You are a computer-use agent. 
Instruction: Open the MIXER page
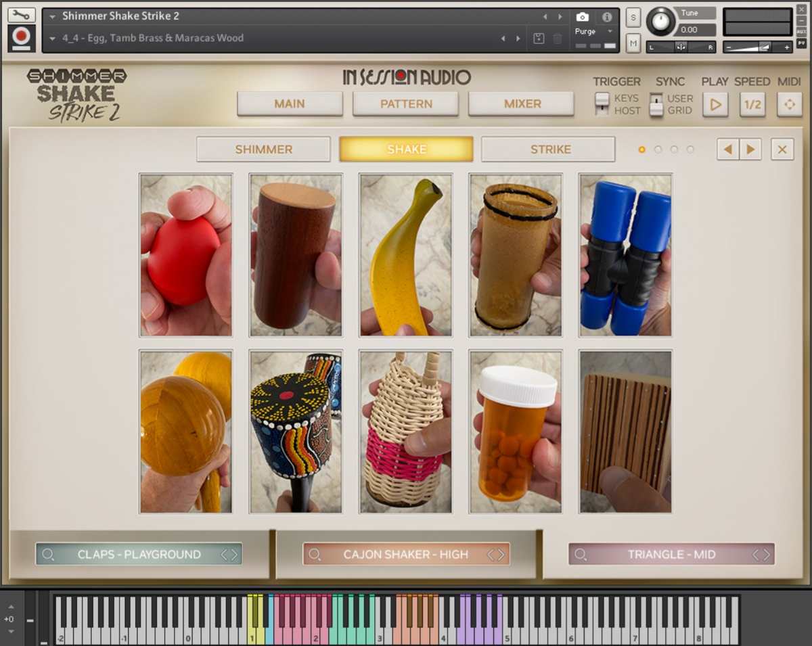coord(522,104)
